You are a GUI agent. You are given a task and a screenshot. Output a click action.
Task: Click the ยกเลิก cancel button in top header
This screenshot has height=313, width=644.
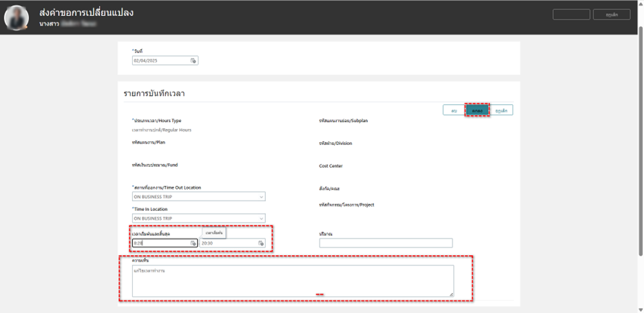611,14
